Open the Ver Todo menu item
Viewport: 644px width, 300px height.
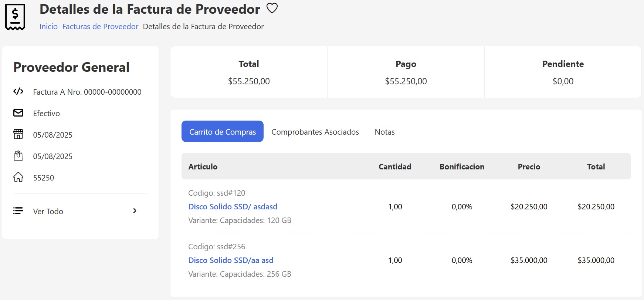pyautogui.click(x=48, y=211)
